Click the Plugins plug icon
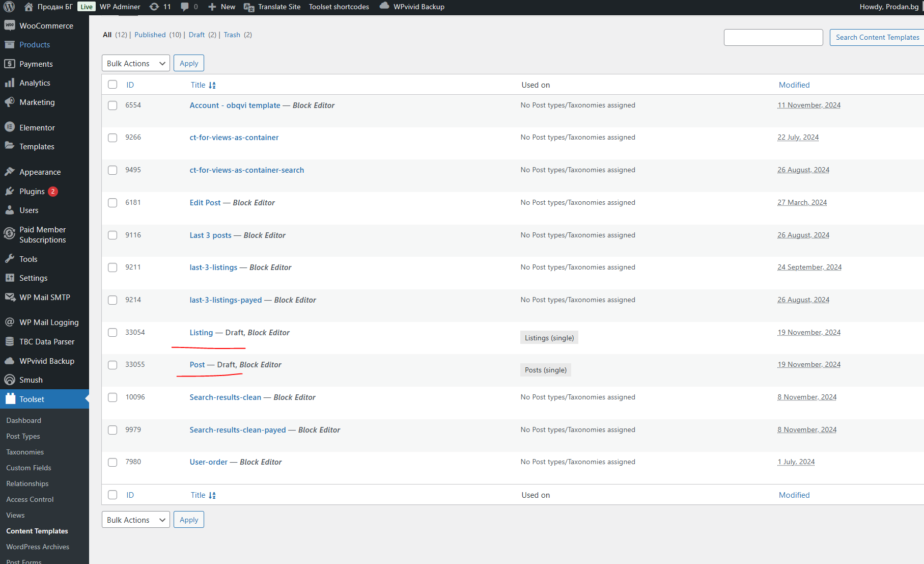Image resolution: width=924 pixels, height=564 pixels. (10, 191)
